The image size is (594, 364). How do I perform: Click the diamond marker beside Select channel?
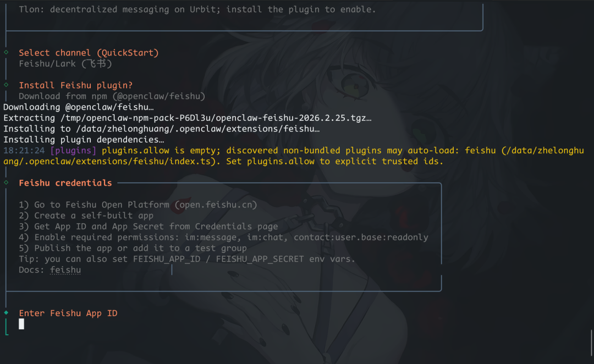[x=6, y=52]
